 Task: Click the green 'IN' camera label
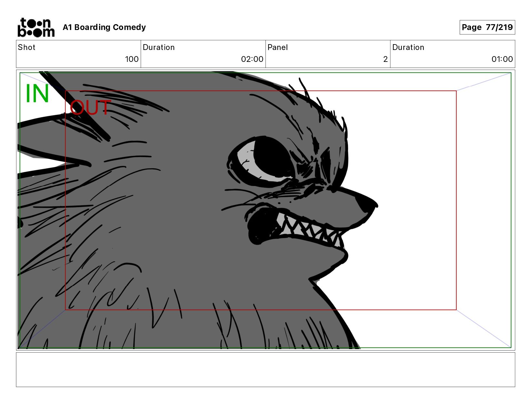pyautogui.click(x=37, y=93)
